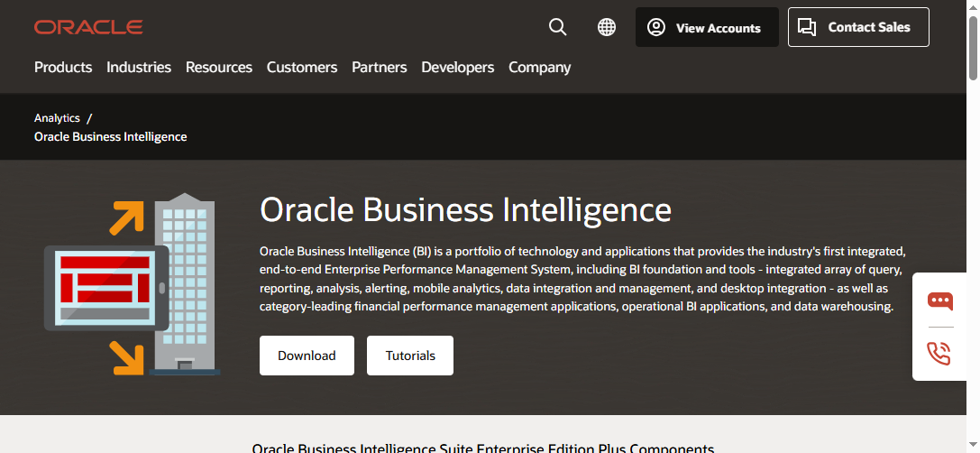This screenshot has width=980, height=453.
Task: Click the phone call icon on side widget
Action: (939, 353)
